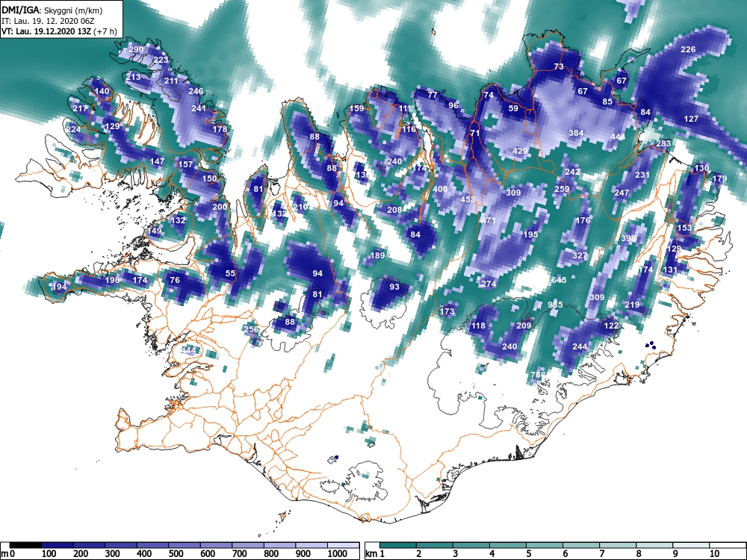The image size is (747, 560).
Task: Select the teal swatch between 1 and 2 km
Action: point(398,545)
